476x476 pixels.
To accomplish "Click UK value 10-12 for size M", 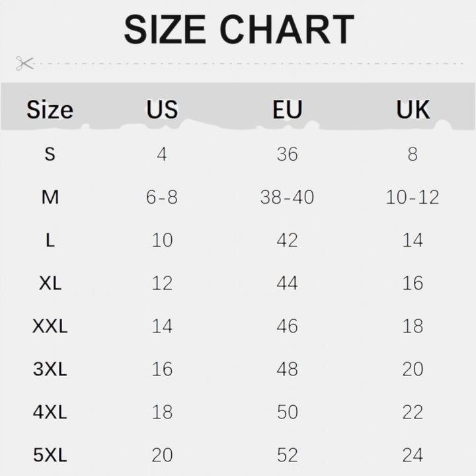I will (x=413, y=197).
